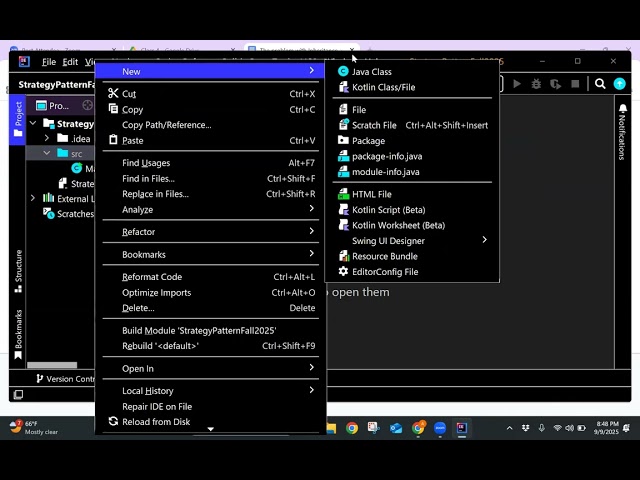Screen dimensions: 640x480
Task: Click the Debug bug icon
Action: 536,84
